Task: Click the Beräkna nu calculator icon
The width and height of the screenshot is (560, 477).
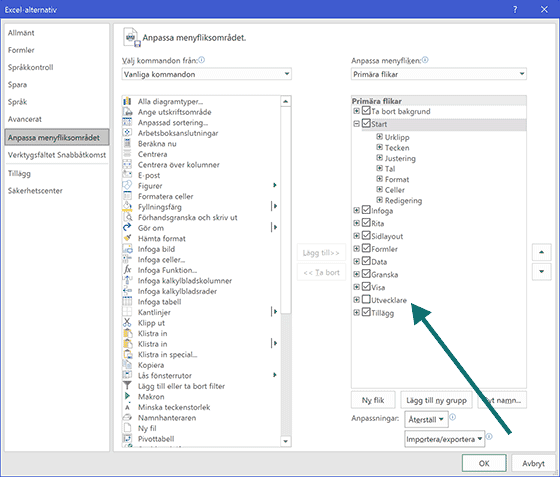Action: [127, 144]
